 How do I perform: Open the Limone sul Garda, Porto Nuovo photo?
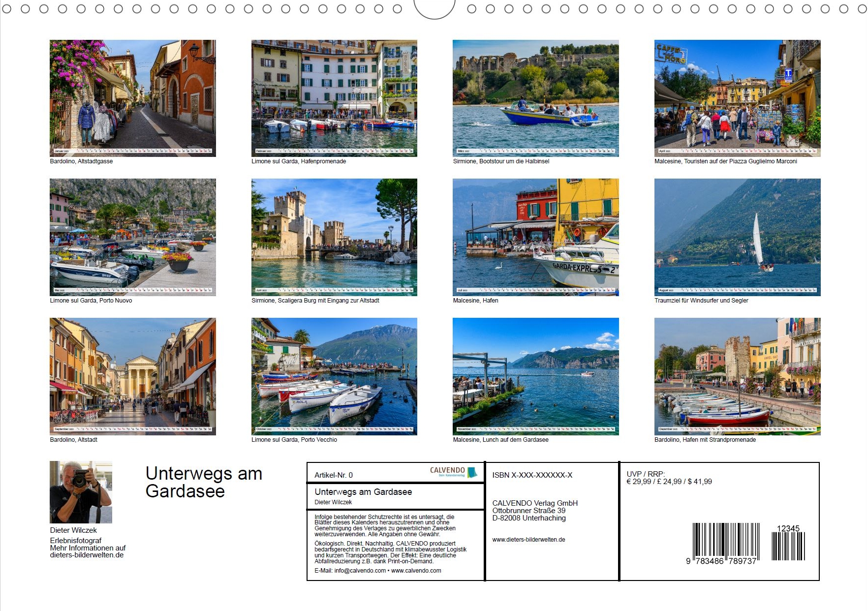click(x=132, y=237)
